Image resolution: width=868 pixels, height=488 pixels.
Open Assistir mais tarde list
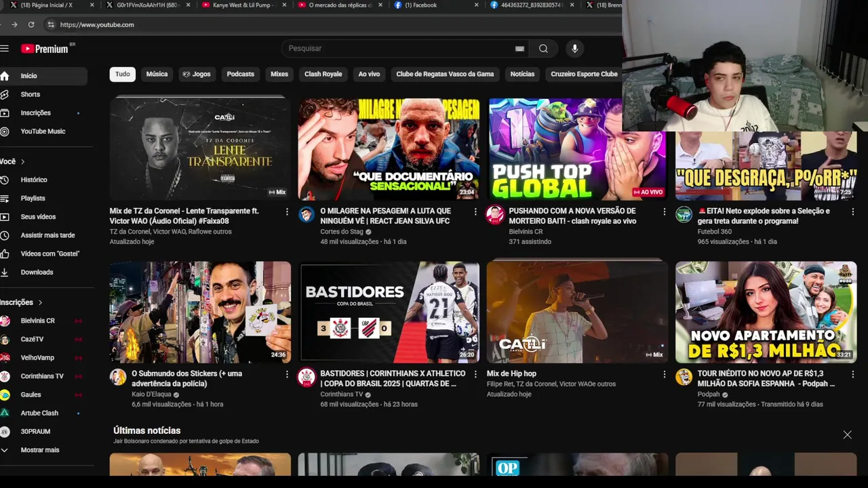[x=43, y=235]
